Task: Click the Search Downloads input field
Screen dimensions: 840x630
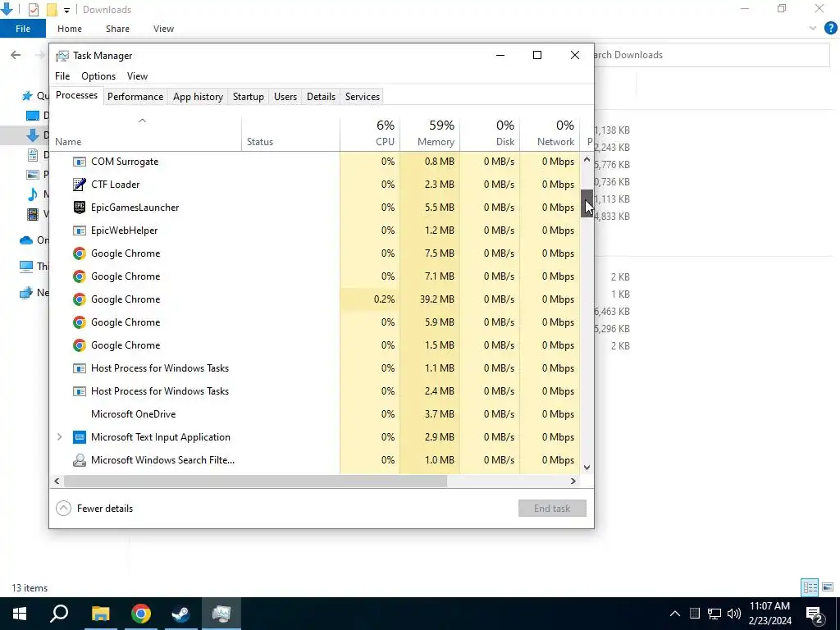Action: tap(711, 55)
